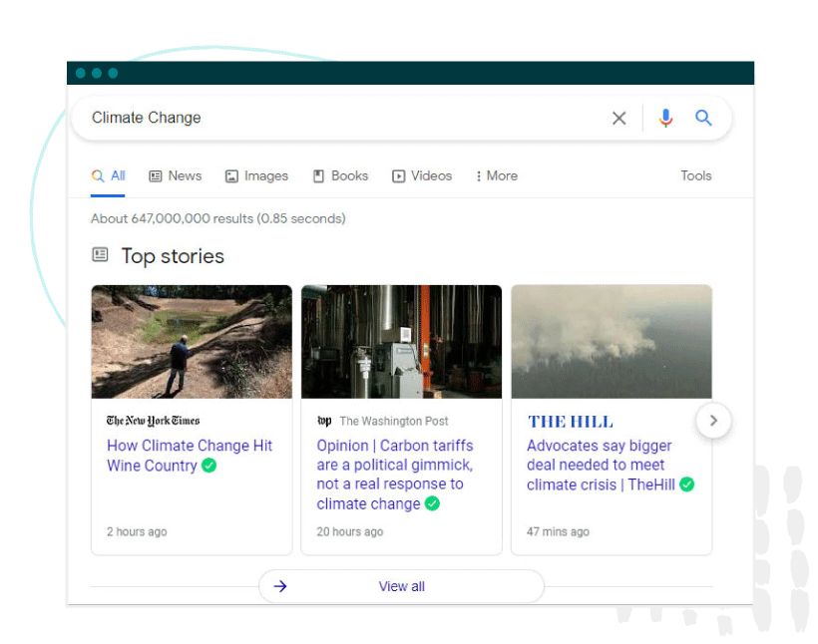Open 'Advocates say bigger deal needed' article
818x644 pixels.
pos(601,466)
